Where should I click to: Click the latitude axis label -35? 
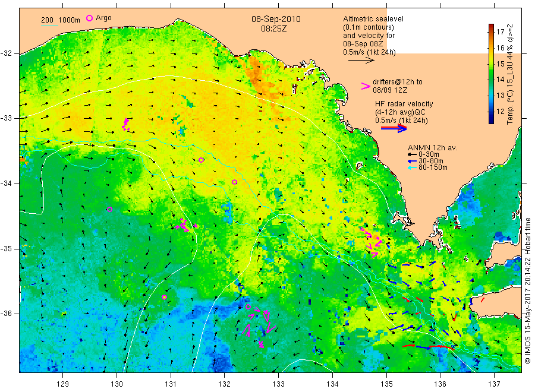(x=6, y=248)
